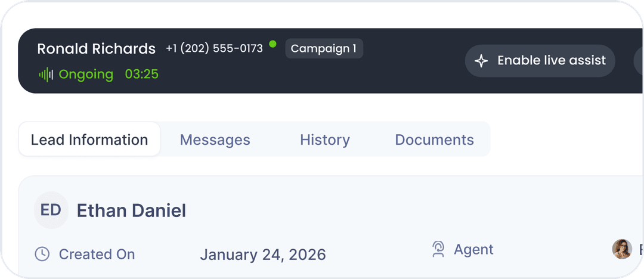
Task: Click the agent's profile photo
Action: point(622,249)
